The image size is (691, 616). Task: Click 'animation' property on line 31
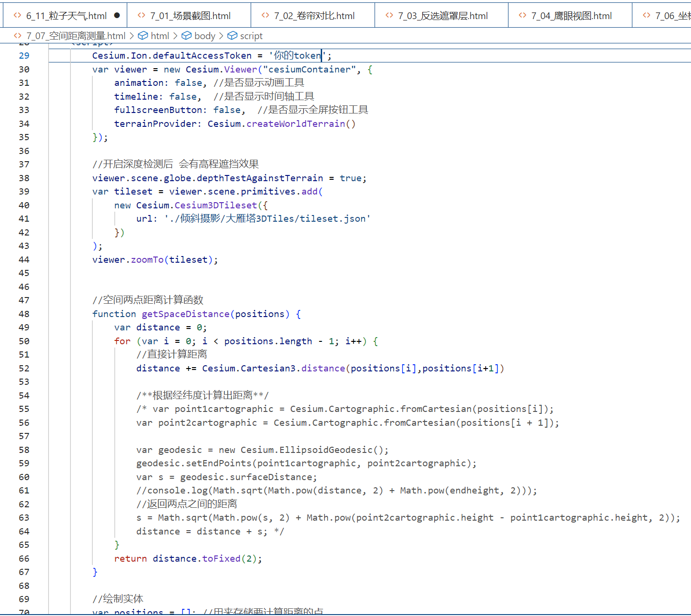click(139, 82)
